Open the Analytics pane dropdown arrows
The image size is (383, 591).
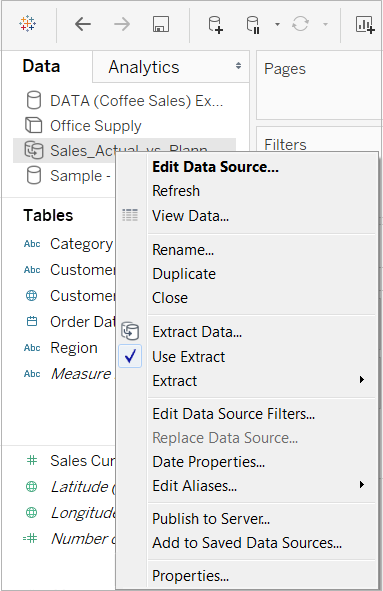[x=238, y=66]
